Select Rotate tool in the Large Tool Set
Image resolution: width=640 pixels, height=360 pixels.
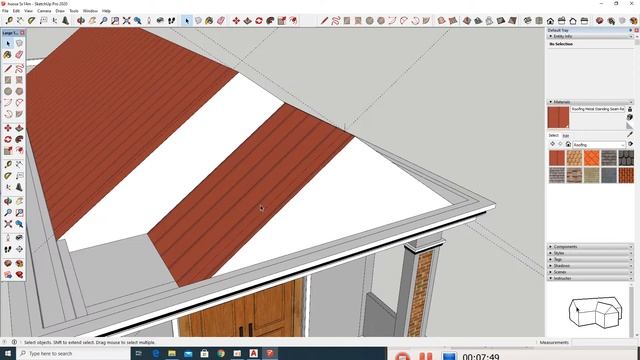tap(8, 140)
